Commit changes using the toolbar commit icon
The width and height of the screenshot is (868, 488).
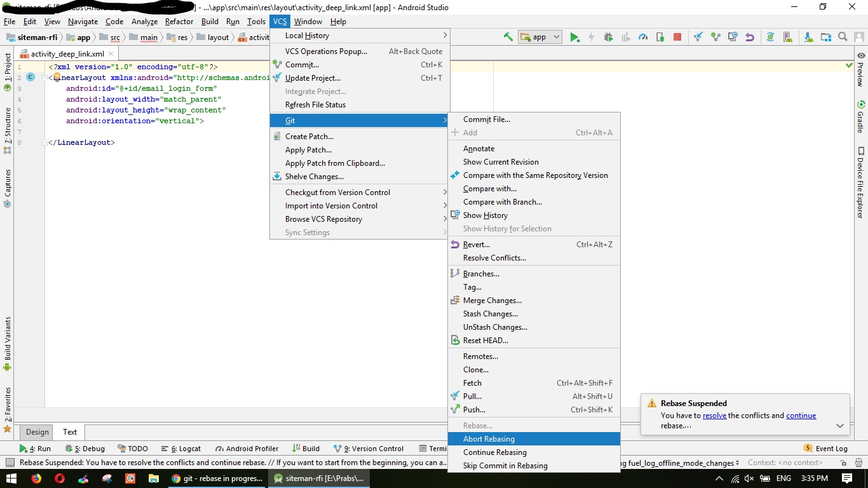[716, 37]
